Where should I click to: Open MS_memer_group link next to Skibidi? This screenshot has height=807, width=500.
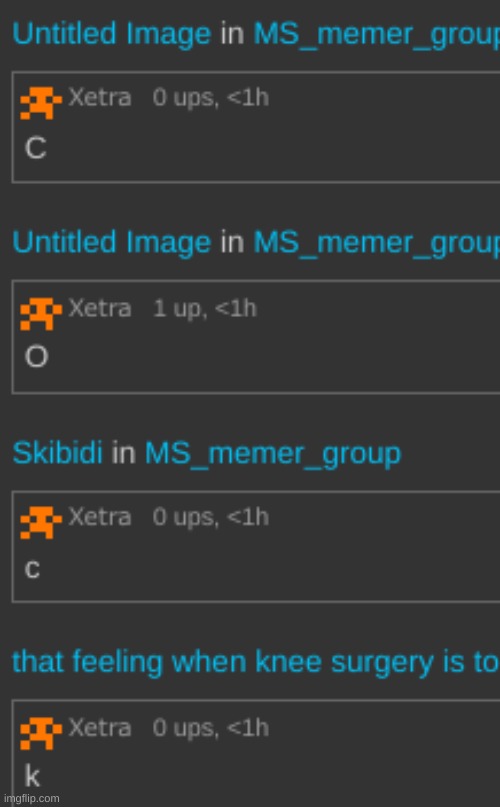(273, 455)
